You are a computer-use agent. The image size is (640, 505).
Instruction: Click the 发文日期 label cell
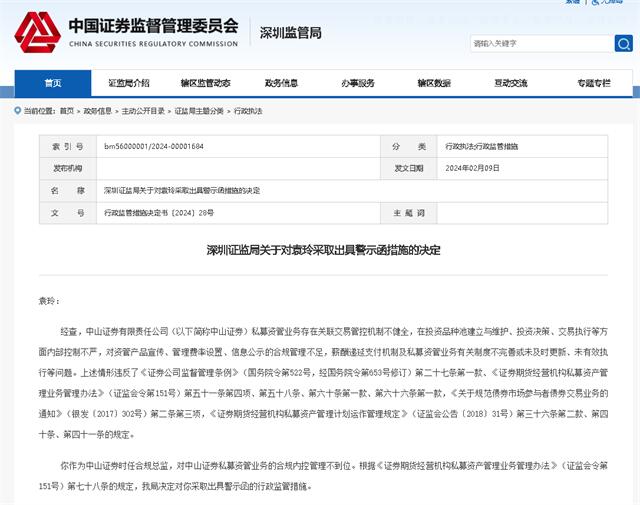[x=409, y=168]
